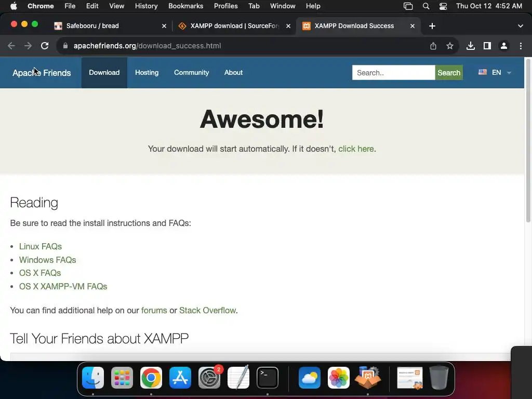Open the weather app in dock
The height and width of the screenshot is (399, 532).
pyautogui.click(x=310, y=378)
